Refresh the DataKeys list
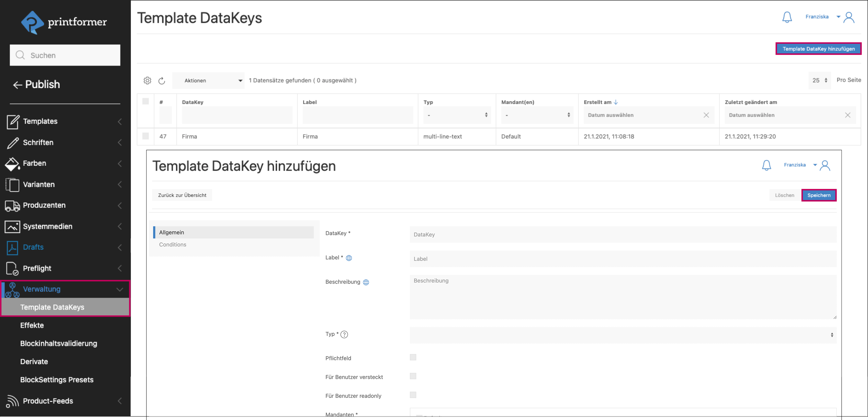 pos(162,80)
